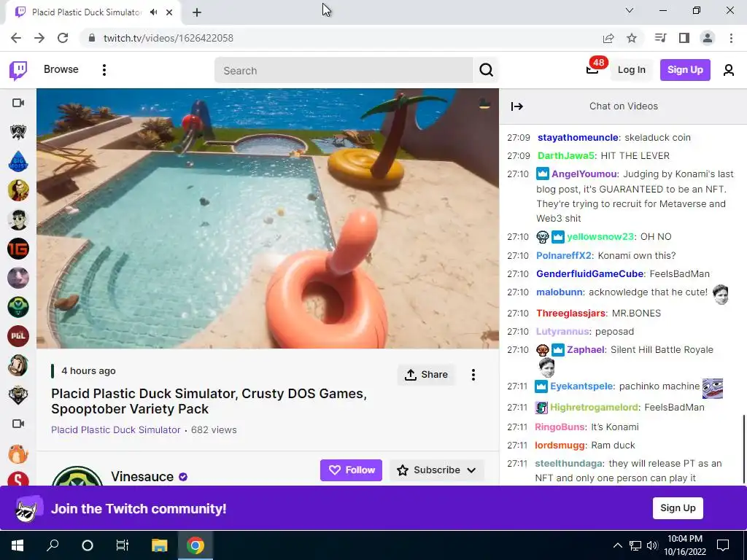Viewport: 747px width, 560px height.
Task: Open Chrome tab search chevron
Action: tap(630, 10)
